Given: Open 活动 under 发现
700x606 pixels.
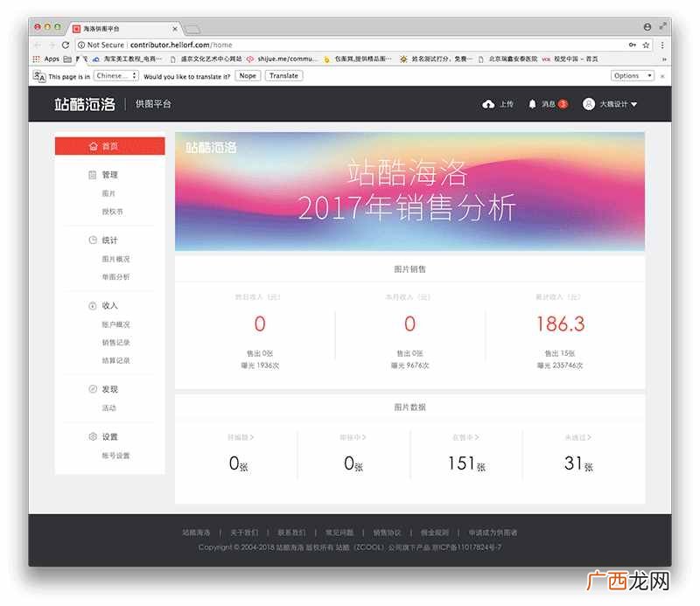Looking at the screenshot, I should click(x=108, y=407).
